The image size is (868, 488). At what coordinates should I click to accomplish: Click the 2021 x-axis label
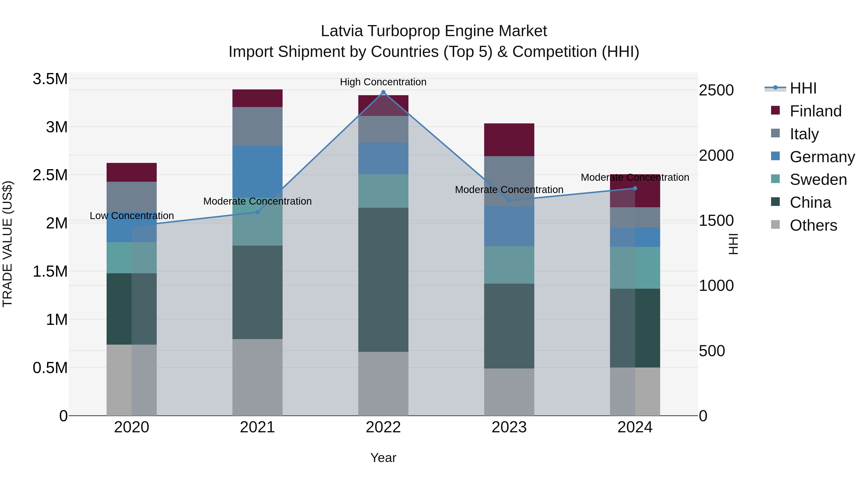[258, 427]
